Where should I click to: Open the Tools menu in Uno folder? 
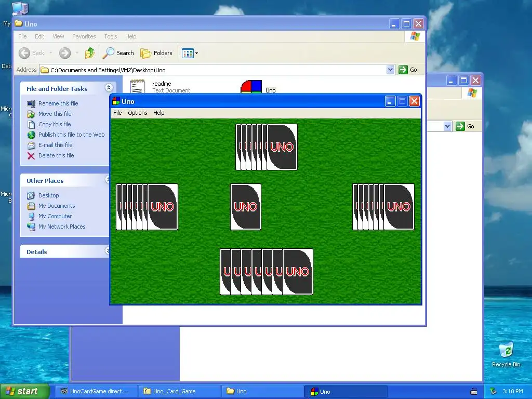pyautogui.click(x=110, y=36)
